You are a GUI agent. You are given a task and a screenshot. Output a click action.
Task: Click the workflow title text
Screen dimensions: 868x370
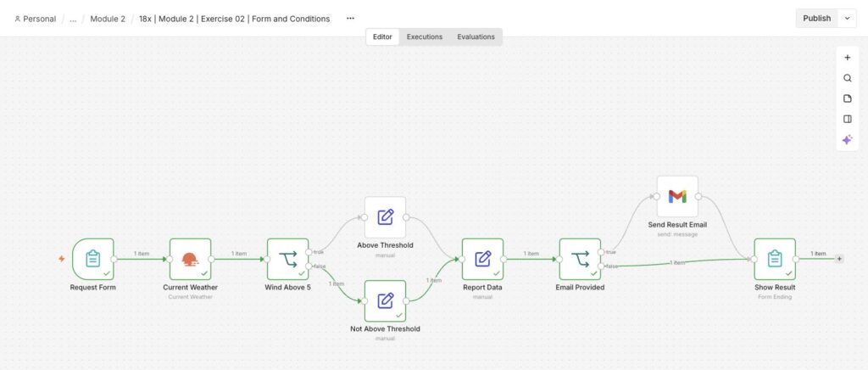pos(234,19)
